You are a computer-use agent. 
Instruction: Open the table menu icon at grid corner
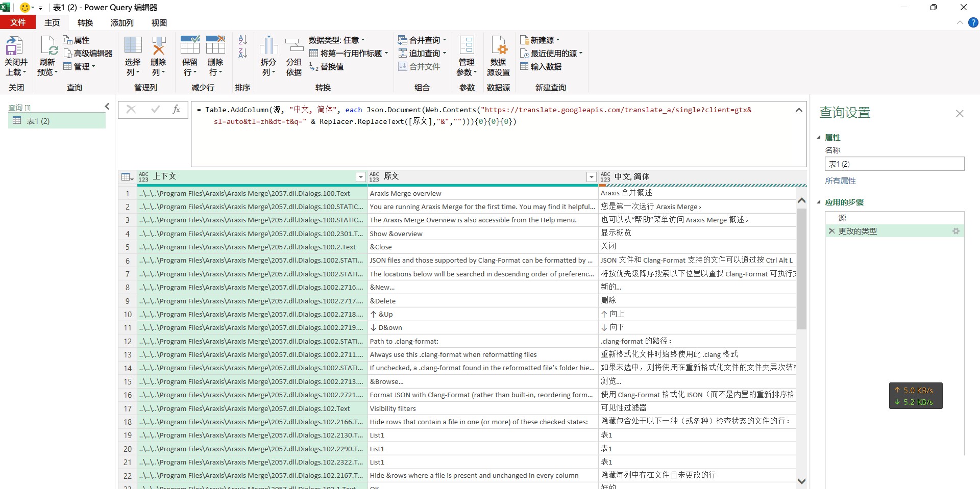coord(127,177)
